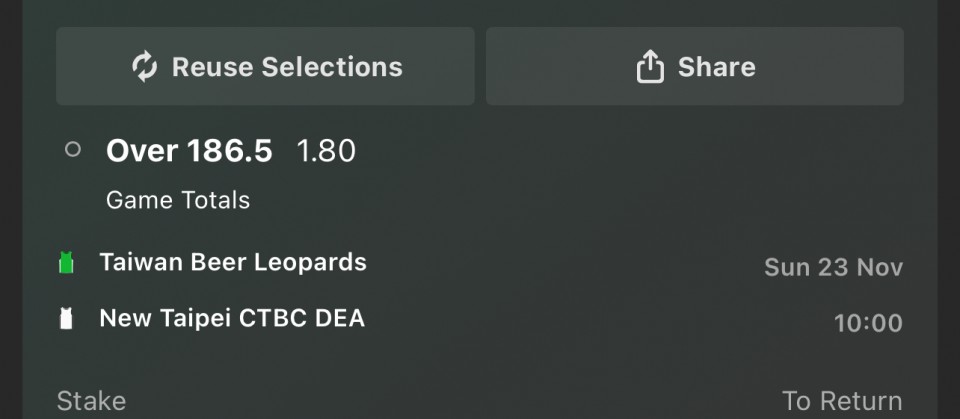This screenshot has height=419, width=960.
Task: Open the Taiwan Beer Leopards team name
Action: tap(233, 262)
